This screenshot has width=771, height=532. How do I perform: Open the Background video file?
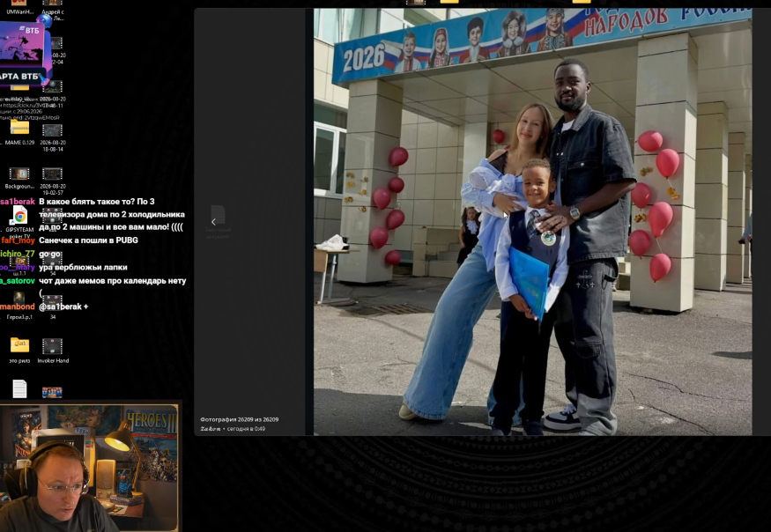[19, 178]
